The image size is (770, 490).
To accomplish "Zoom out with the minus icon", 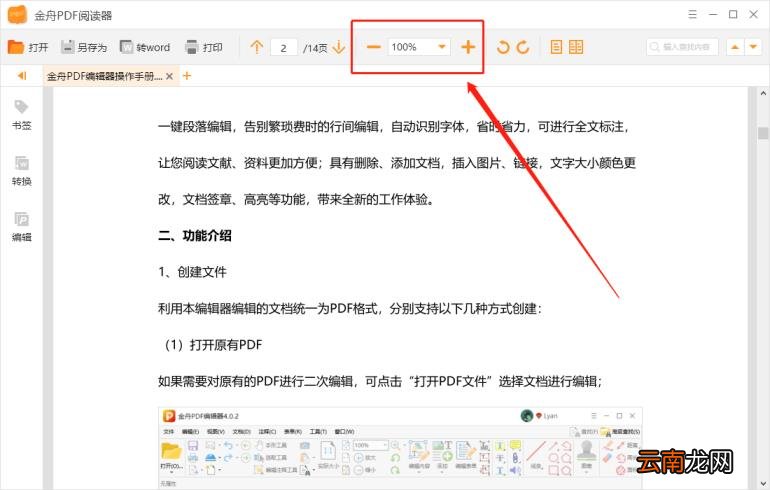I will (373, 47).
